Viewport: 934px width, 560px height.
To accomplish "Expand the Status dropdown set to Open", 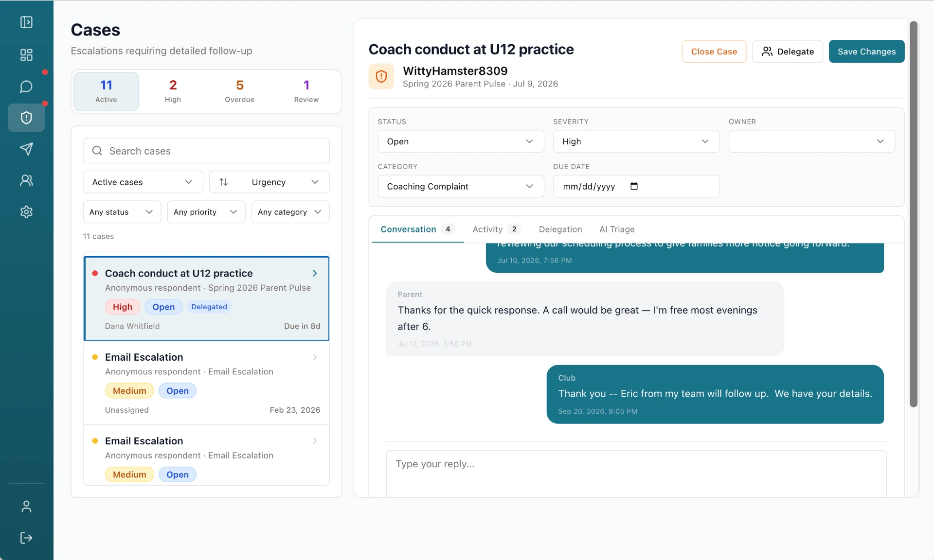I will [461, 141].
